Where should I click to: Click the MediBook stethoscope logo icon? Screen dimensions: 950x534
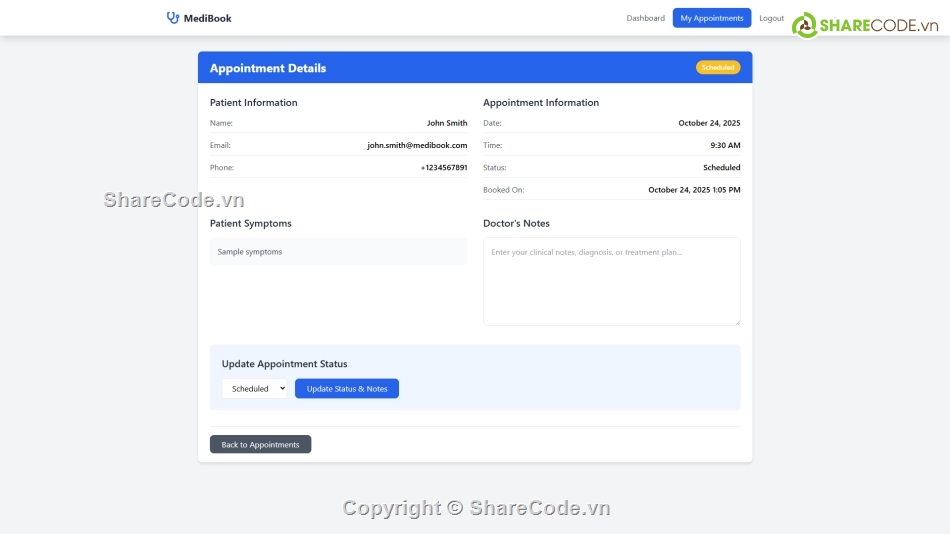pyautogui.click(x=173, y=18)
